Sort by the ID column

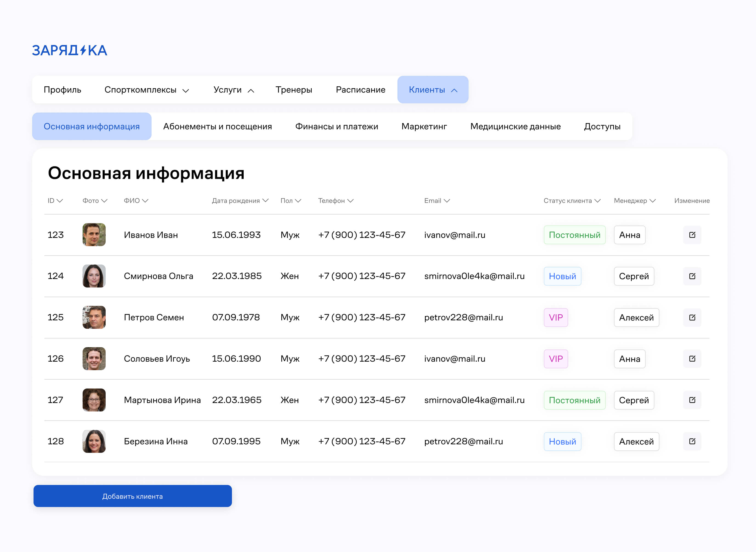[55, 200]
